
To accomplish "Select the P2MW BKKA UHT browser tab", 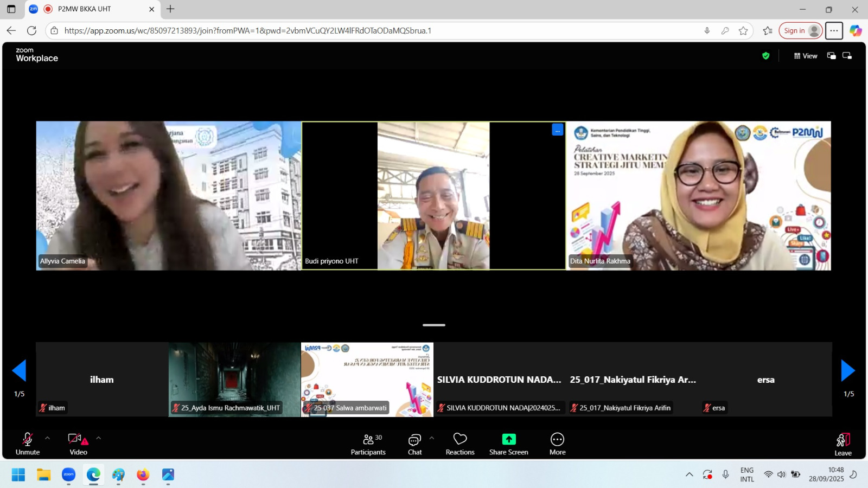I will (85, 9).
